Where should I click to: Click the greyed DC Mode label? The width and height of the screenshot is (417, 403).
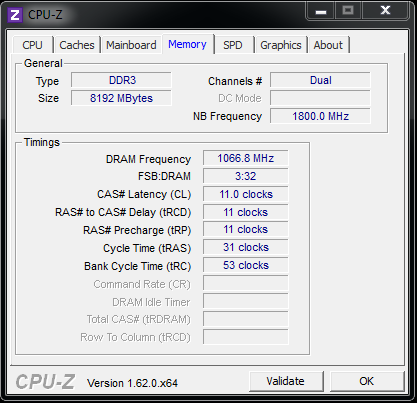pos(240,98)
